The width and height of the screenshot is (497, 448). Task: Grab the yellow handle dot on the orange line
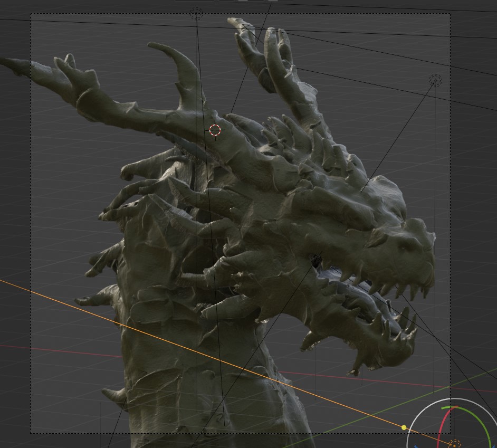point(404,428)
